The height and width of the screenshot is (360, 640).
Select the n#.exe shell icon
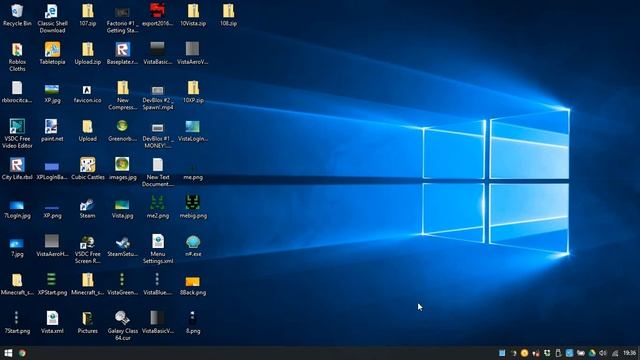point(193,245)
